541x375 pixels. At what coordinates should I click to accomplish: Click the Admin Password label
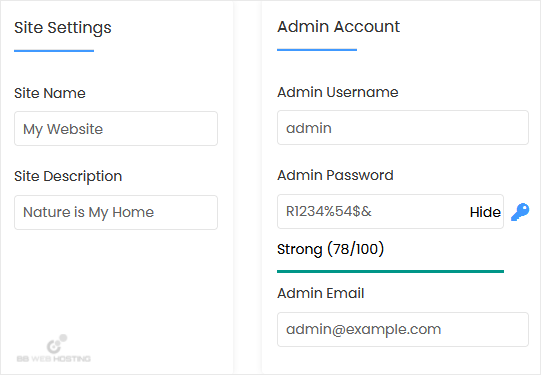335,175
